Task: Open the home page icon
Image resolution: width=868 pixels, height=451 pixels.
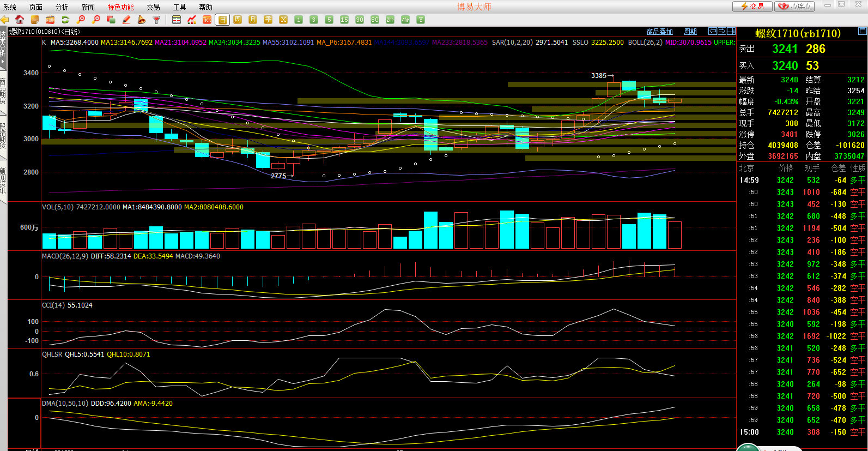Action: click(20, 20)
